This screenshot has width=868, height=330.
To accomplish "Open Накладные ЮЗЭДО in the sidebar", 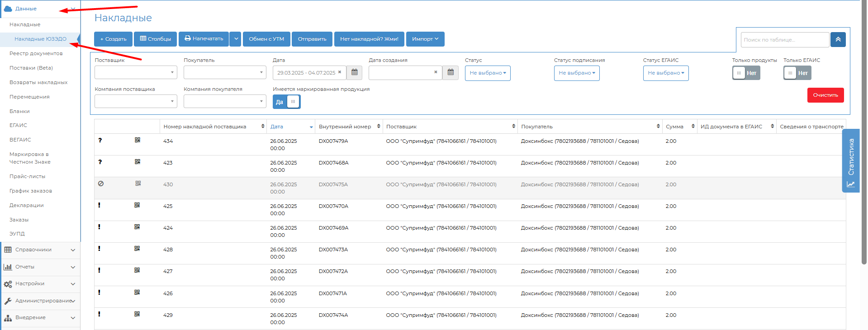I will (40, 39).
